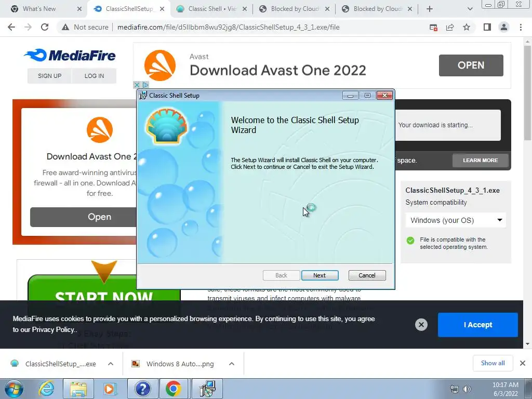Close the downloads bar

pyautogui.click(x=523, y=363)
